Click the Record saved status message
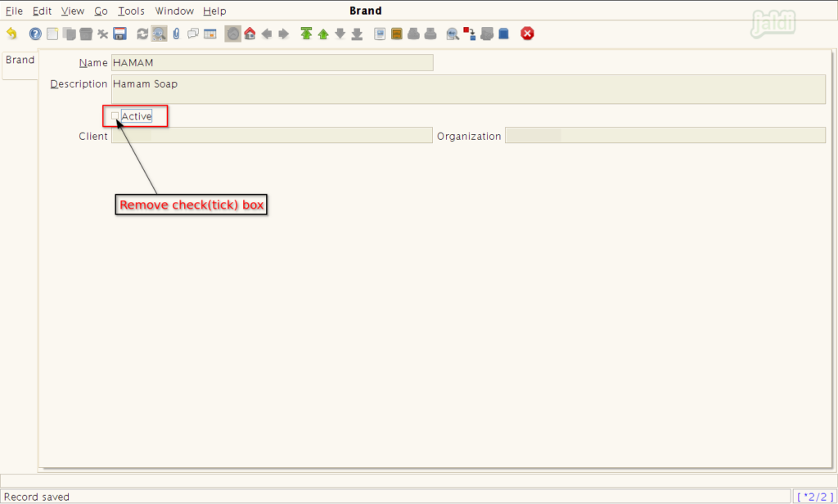Image resolution: width=838 pixels, height=504 pixels. pyautogui.click(x=37, y=497)
